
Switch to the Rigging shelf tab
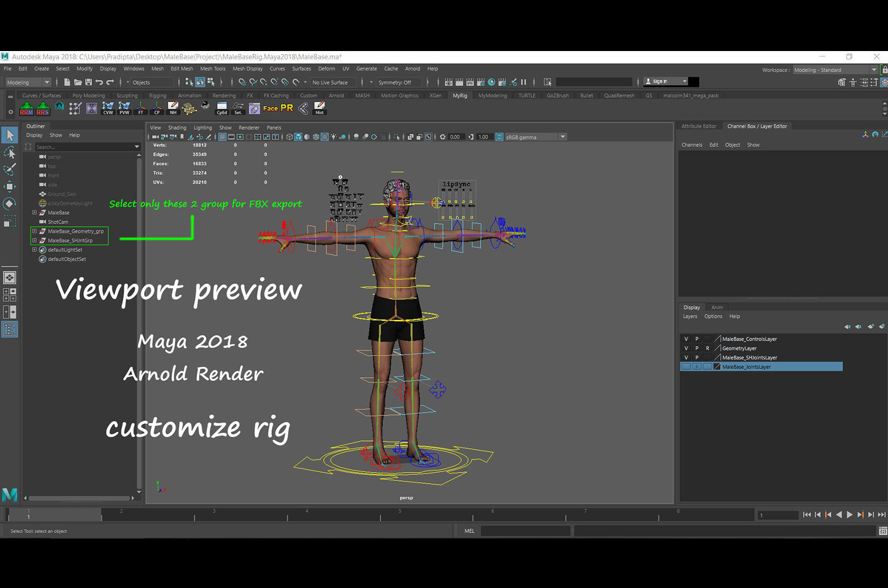click(158, 95)
